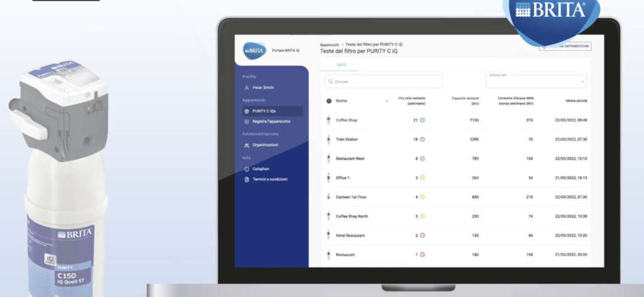Click the green status indicator next to 8 weeks
The image size is (644, 297).
click(x=423, y=159)
